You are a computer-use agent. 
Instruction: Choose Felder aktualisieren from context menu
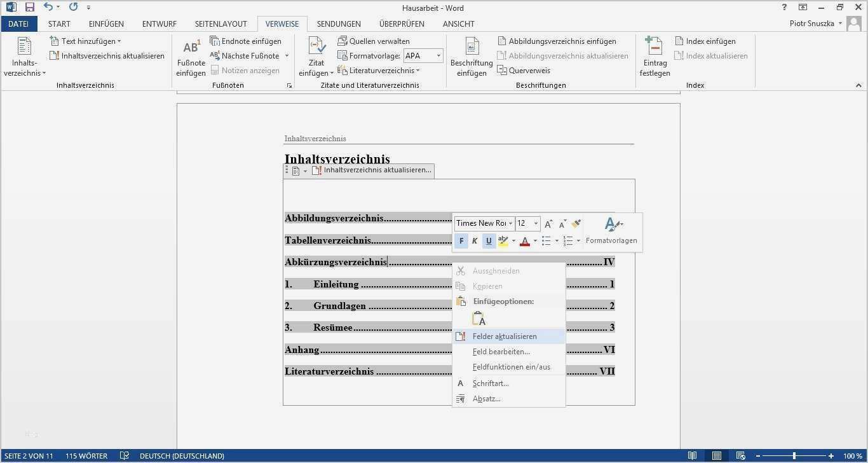pos(504,336)
